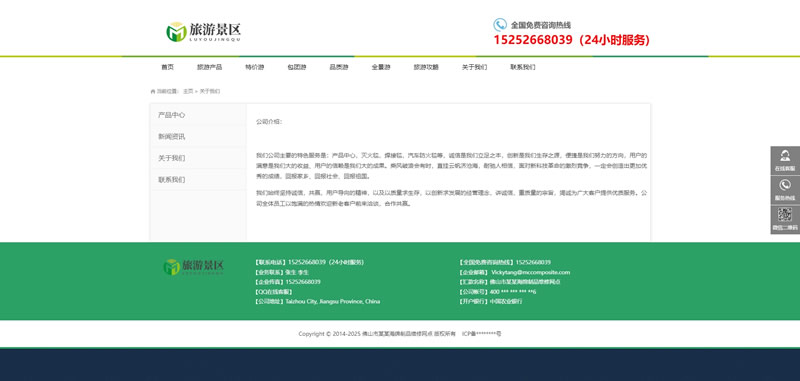
Task: Click the red hotline number 15252668039 in header
Action: [533, 40]
